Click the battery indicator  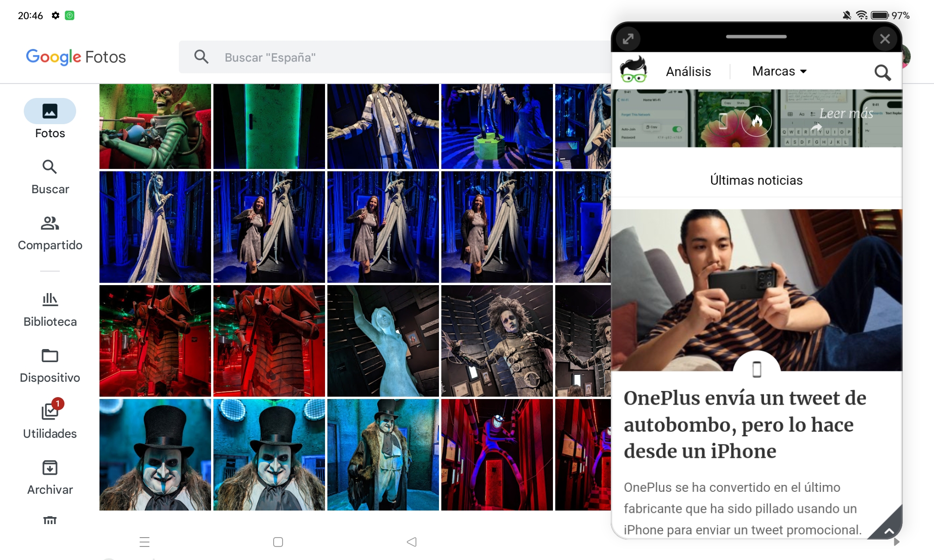(880, 15)
